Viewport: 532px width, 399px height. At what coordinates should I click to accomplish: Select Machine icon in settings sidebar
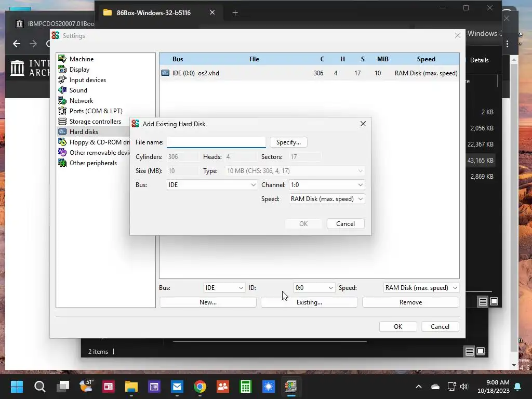coord(62,59)
